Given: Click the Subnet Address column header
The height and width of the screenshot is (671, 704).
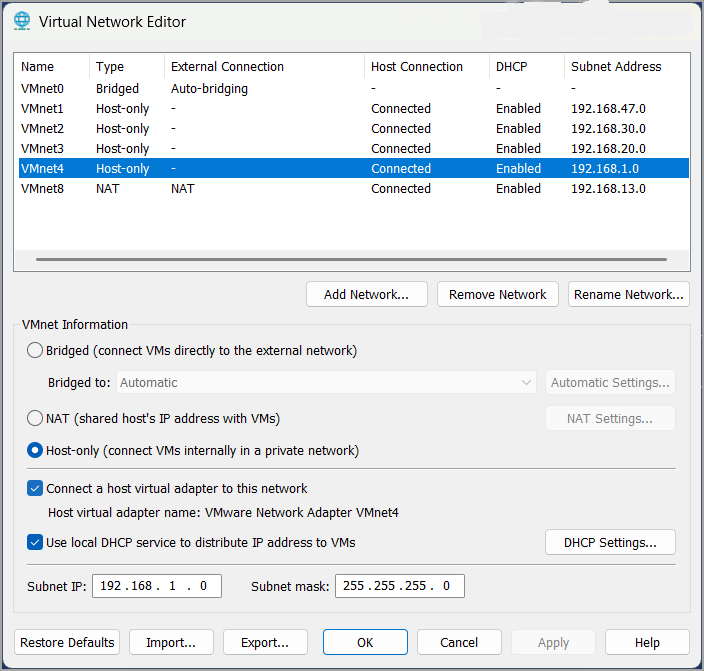Looking at the screenshot, I should (627, 66).
